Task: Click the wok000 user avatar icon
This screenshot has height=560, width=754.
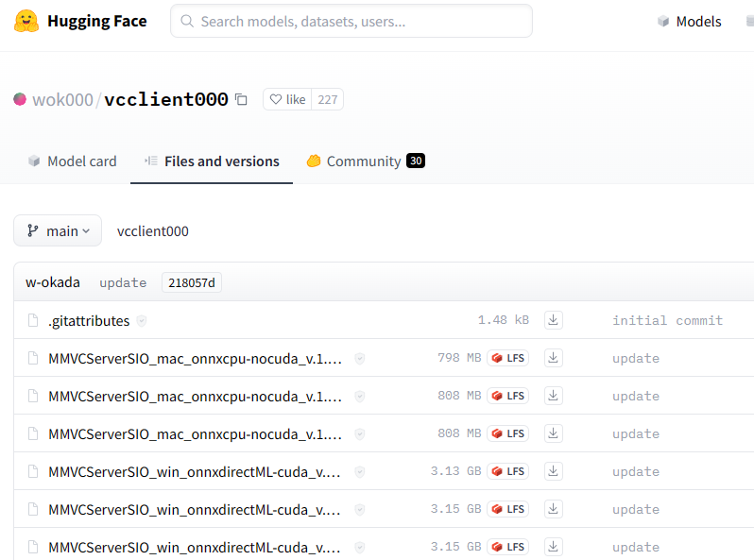Action: pos(20,99)
